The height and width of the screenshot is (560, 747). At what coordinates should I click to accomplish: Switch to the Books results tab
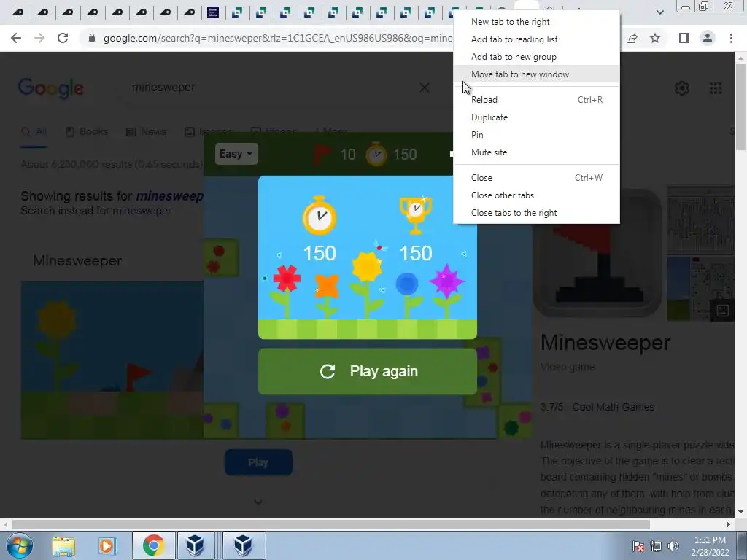point(87,132)
